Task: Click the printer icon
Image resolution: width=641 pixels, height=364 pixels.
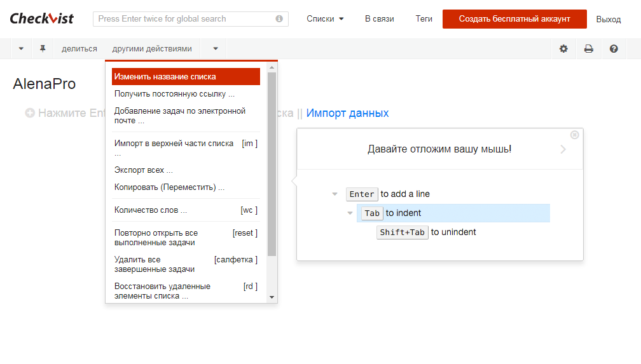Action: point(589,48)
